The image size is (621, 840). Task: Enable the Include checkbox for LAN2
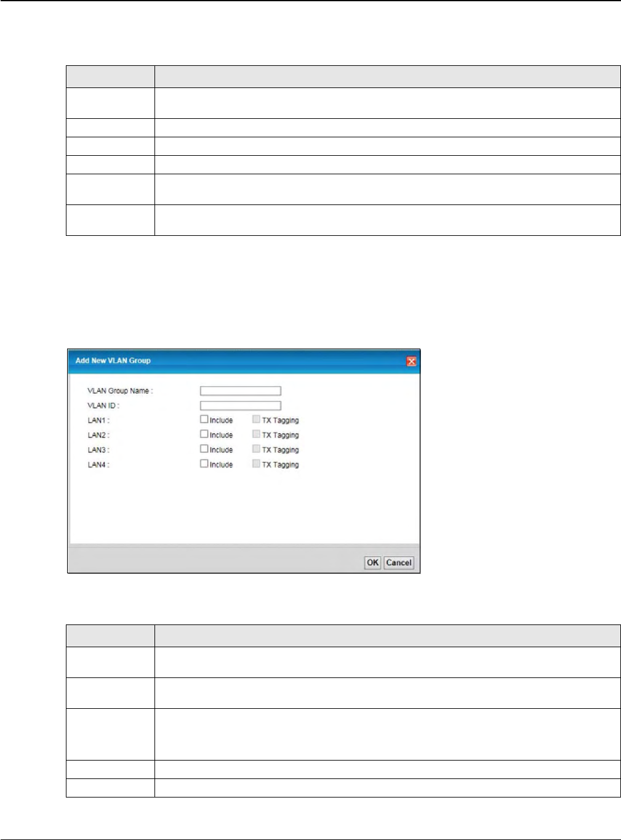point(204,434)
